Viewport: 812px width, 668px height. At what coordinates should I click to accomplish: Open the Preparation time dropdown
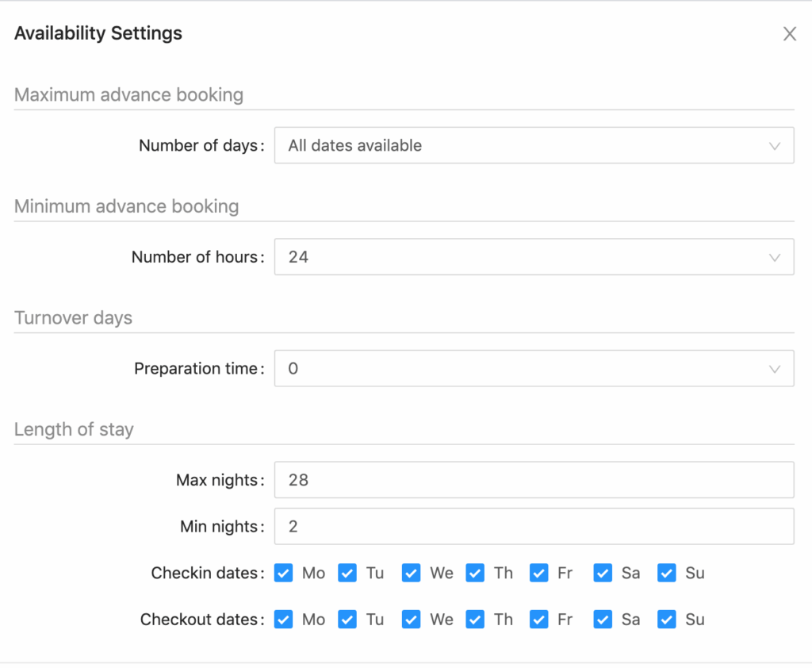point(534,369)
